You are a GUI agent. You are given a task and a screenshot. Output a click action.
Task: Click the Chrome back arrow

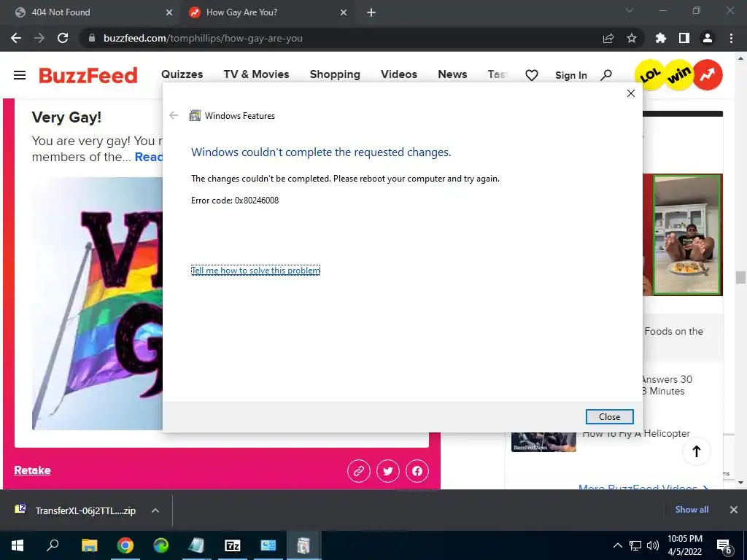16,38
